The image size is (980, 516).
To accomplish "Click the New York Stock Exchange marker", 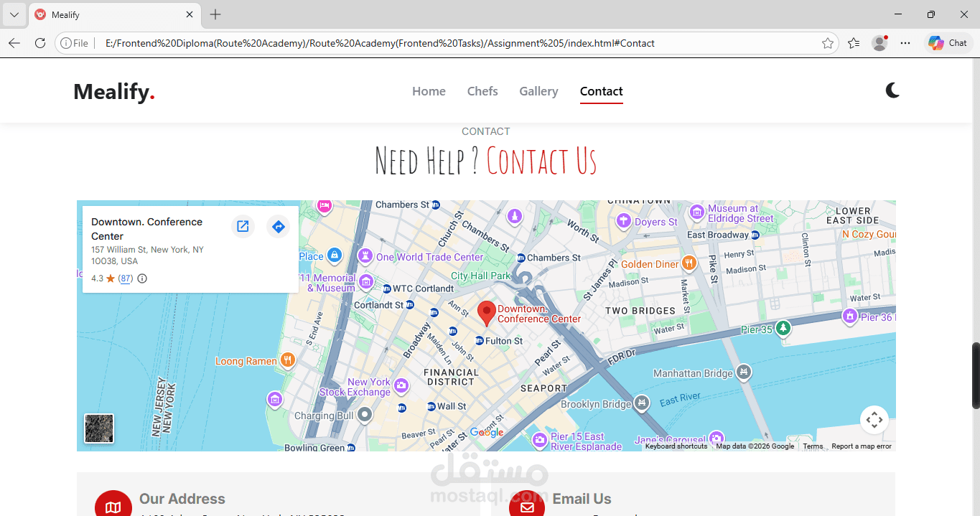I will point(401,386).
